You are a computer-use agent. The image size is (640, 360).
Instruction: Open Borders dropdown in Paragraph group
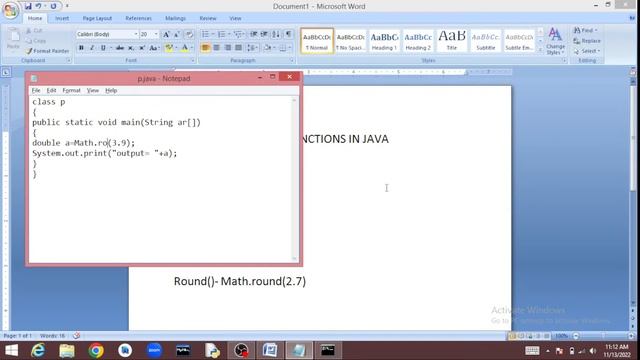click(284, 48)
